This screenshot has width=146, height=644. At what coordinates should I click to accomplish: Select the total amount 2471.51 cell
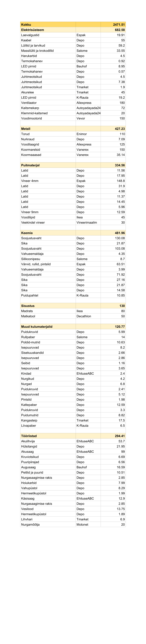pos(119,24)
